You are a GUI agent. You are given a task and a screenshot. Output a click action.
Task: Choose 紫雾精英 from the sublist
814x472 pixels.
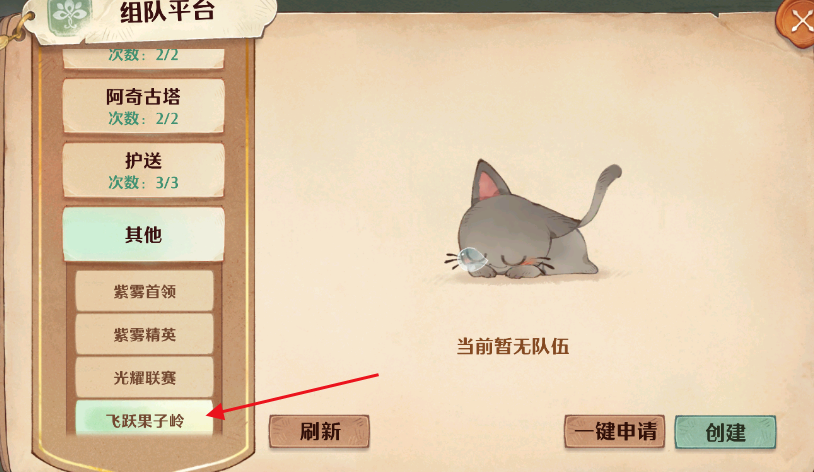144,334
